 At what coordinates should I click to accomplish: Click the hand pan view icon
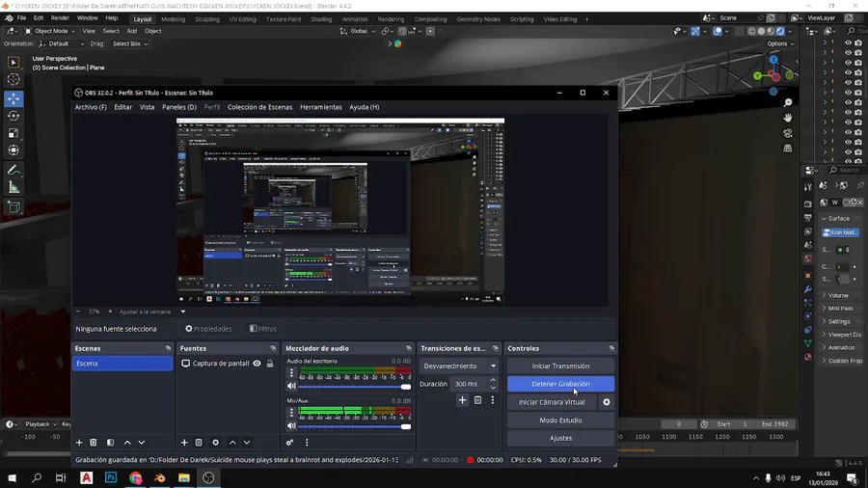pos(788,118)
